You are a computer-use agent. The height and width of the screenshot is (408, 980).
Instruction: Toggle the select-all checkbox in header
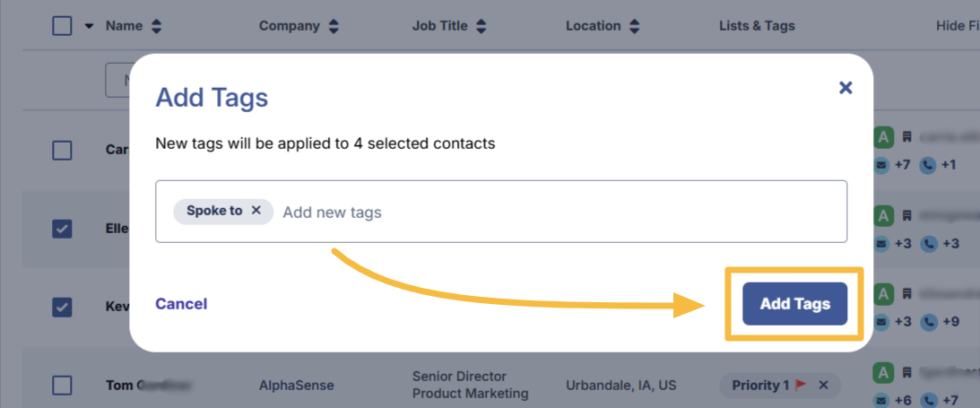click(x=62, y=26)
